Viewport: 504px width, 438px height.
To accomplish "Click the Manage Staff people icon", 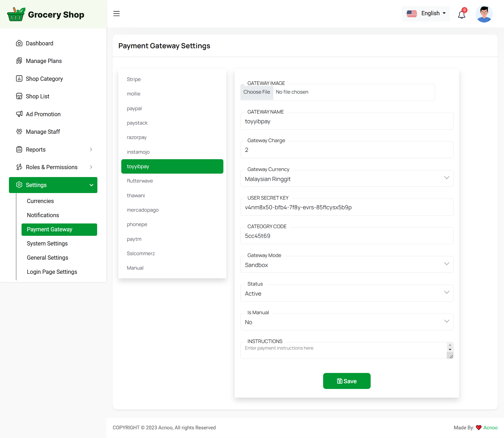I will coord(19,132).
